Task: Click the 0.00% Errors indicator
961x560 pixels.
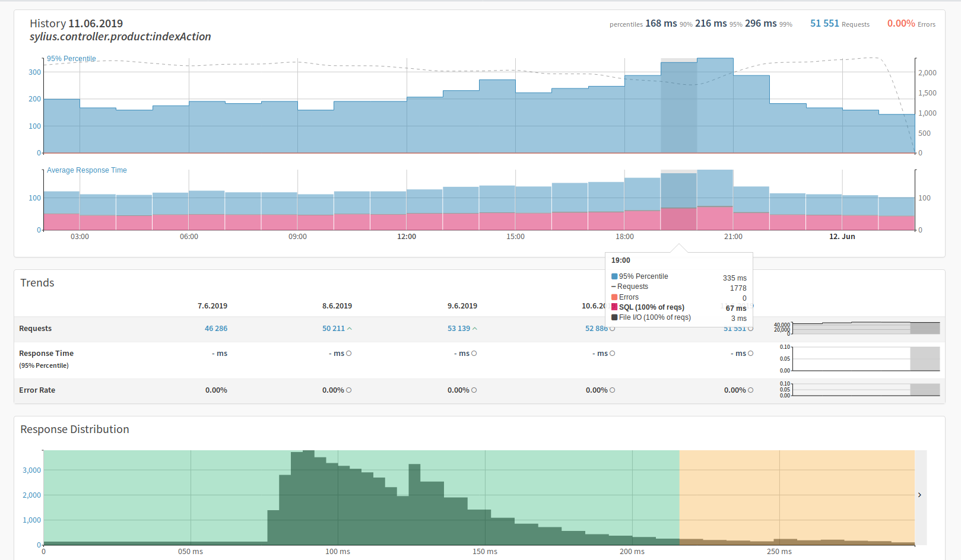Action: 911,24
